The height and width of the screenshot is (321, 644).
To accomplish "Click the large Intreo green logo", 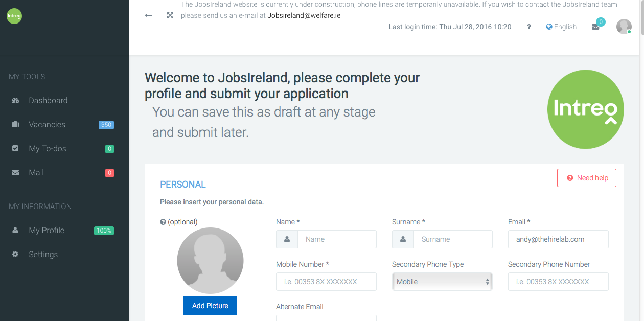I will (x=585, y=110).
